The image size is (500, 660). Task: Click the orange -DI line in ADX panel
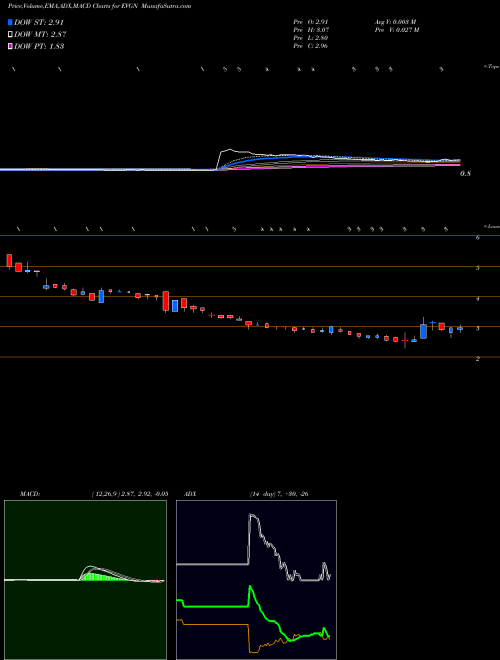(x=253, y=636)
